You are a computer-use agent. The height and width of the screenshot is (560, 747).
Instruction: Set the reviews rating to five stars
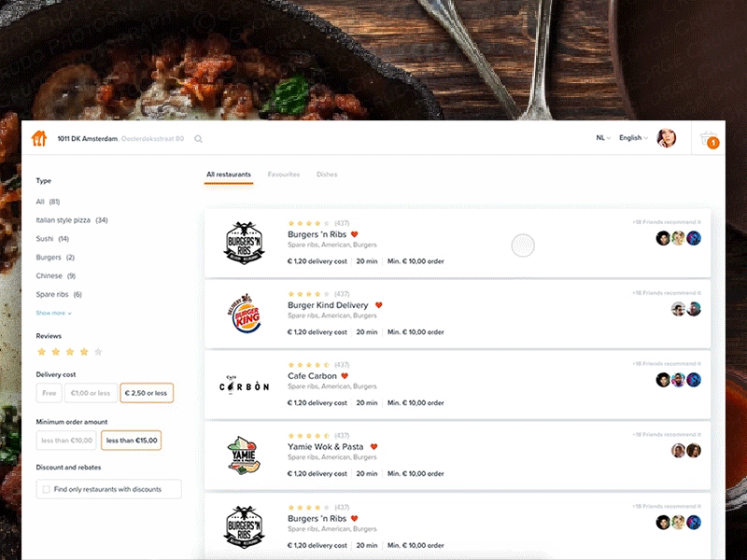click(x=99, y=352)
